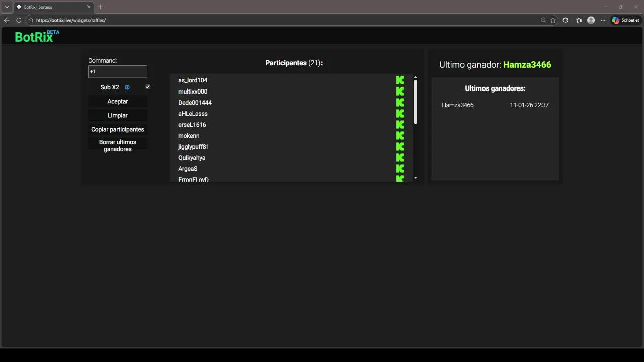
Task: Click the Kick icon next to multixx000
Action: [400, 92]
